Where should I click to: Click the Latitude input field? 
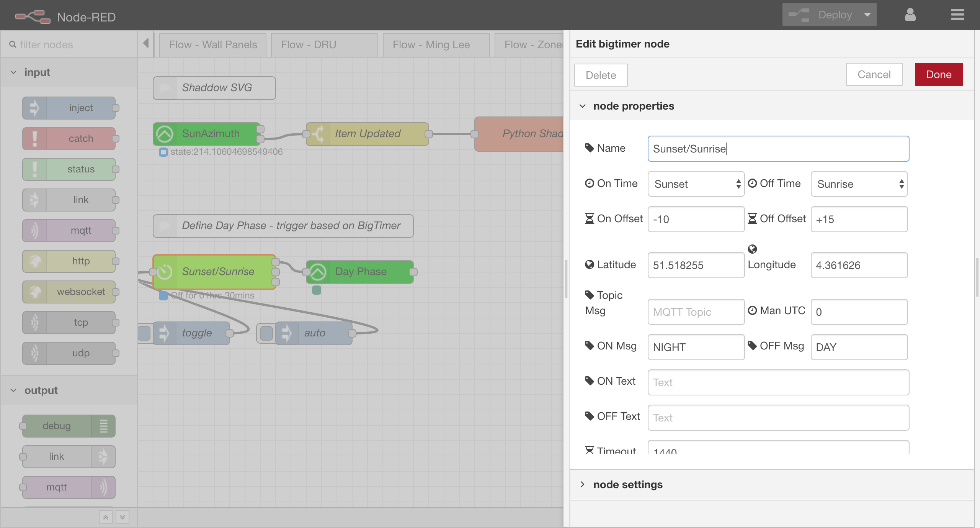[696, 265]
